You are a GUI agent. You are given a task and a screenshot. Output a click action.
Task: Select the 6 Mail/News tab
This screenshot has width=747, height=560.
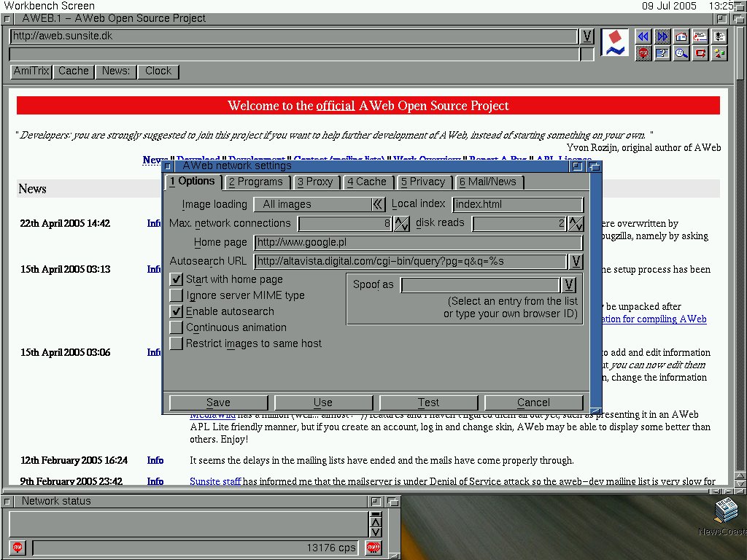[488, 182]
